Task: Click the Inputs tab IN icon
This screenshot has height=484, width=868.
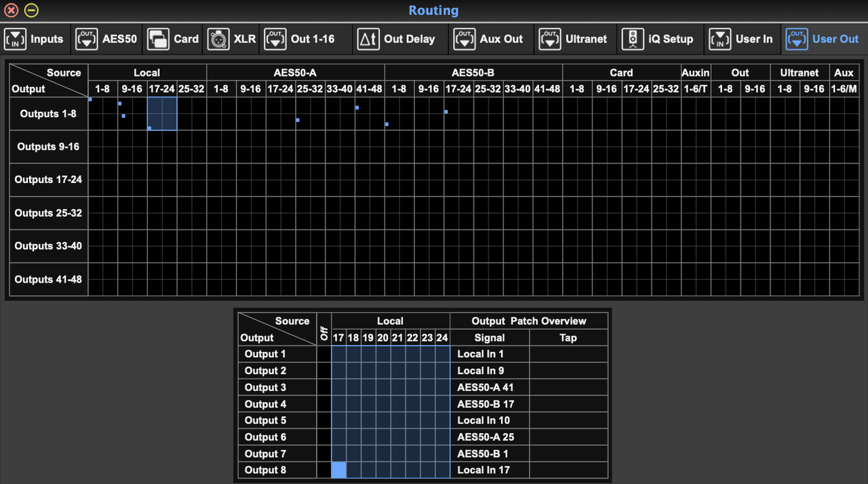Action: pos(16,39)
